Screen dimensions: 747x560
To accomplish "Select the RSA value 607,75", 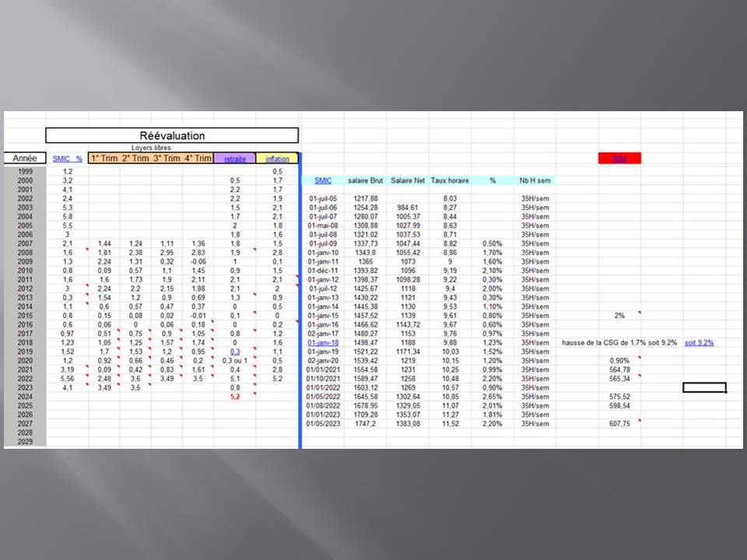I will pos(619,423).
